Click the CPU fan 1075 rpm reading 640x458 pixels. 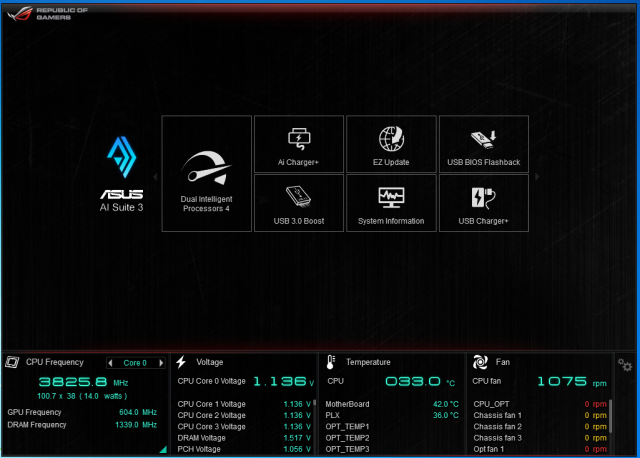click(572, 382)
